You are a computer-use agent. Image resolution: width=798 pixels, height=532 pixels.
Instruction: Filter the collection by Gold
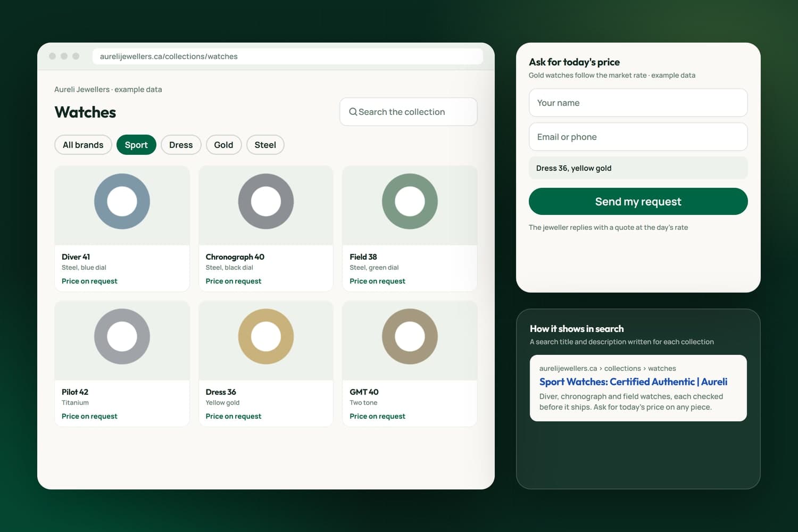pyautogui.click(x=223, y=145)
